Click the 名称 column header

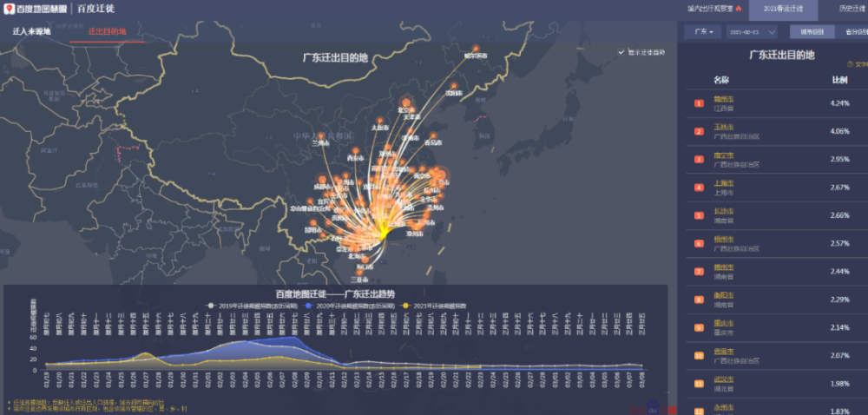(x=721, y=80)
